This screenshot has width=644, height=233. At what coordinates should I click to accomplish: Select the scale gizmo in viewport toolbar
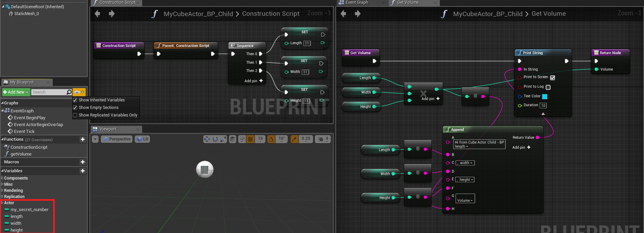click(223, 139)
